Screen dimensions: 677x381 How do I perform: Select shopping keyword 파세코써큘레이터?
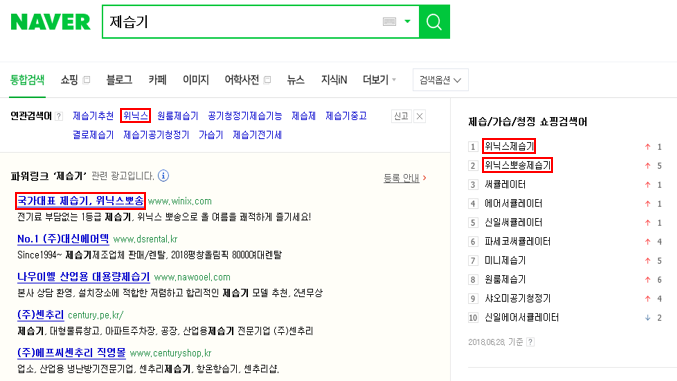pyautogui.click(x=517, y=241)
